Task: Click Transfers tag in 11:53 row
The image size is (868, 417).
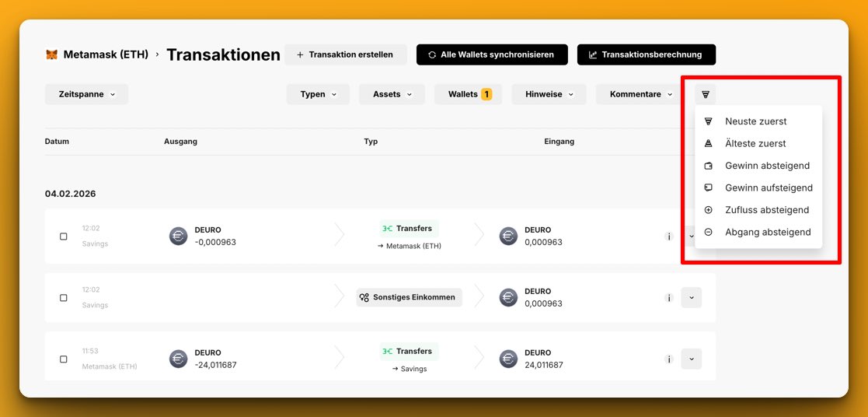Action: 409,351
